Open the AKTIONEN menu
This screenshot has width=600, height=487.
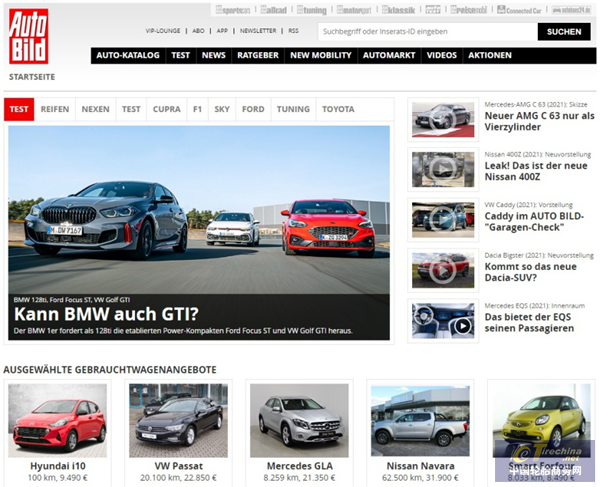pos(490,55)
